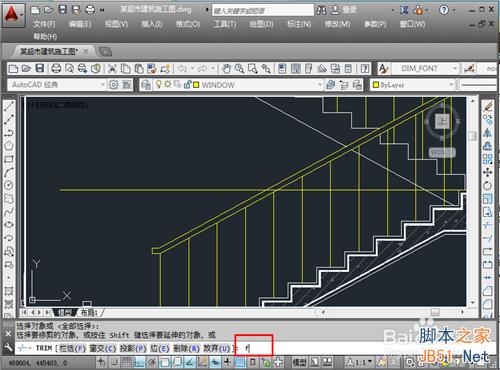Screen dimensions: 500x370
Task: Click the Help question mark toolbar icon
Action: coord(365,69)
